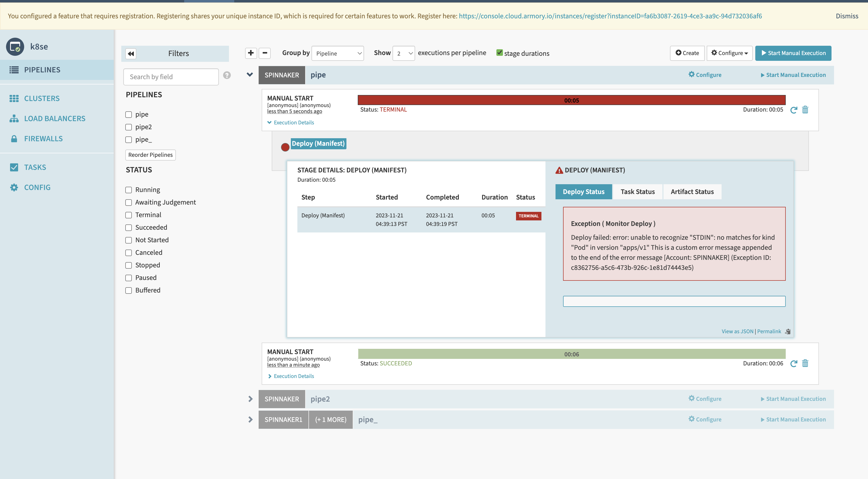Screen dimensions: 868x479
Task: Enable the Terminal status filter checkbox
Action: point(128,215)
